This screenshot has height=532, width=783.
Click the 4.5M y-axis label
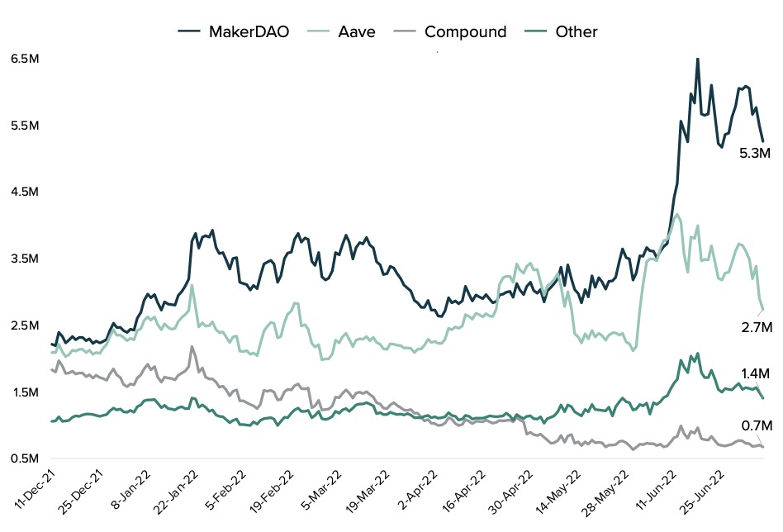point(23,192)
